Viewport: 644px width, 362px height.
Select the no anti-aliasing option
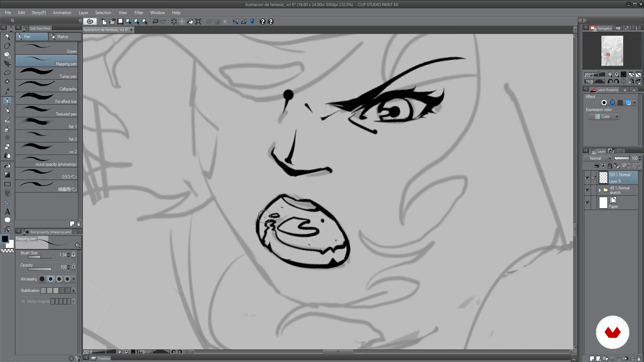click(42, 279)
